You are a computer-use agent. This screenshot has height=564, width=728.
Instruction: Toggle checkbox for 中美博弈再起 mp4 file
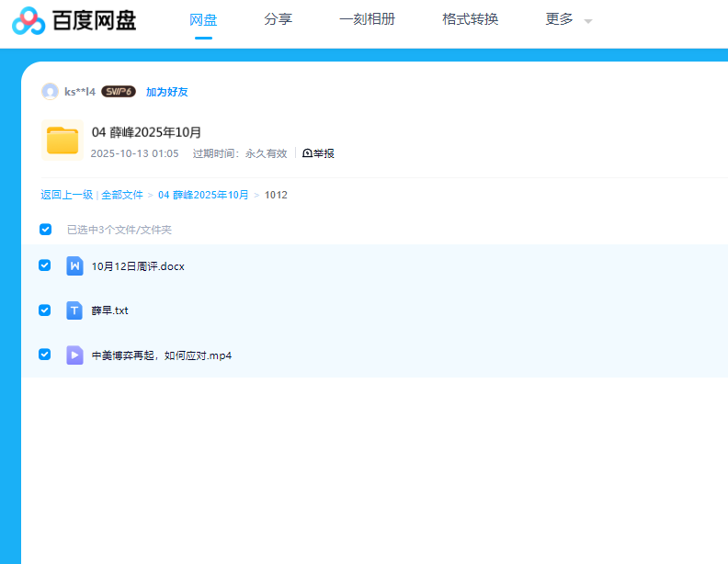click(44, 355)
